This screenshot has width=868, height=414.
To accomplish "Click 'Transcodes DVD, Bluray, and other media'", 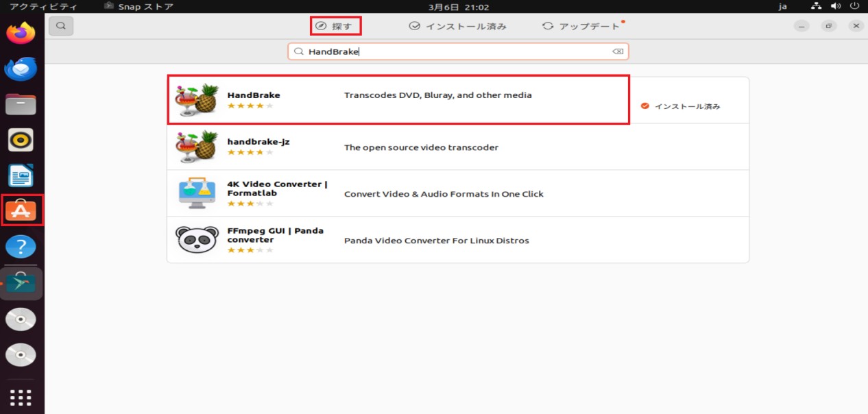I will (437, 95).
